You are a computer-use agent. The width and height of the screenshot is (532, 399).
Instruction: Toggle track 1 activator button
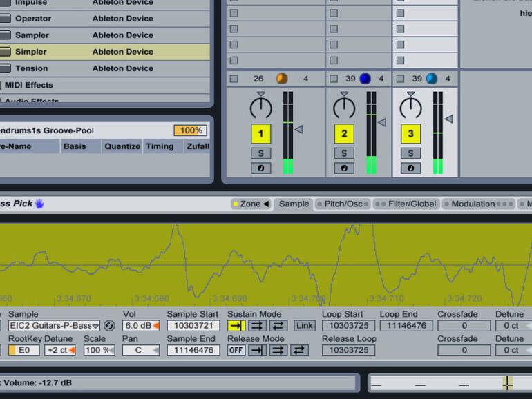click(261, 134)
